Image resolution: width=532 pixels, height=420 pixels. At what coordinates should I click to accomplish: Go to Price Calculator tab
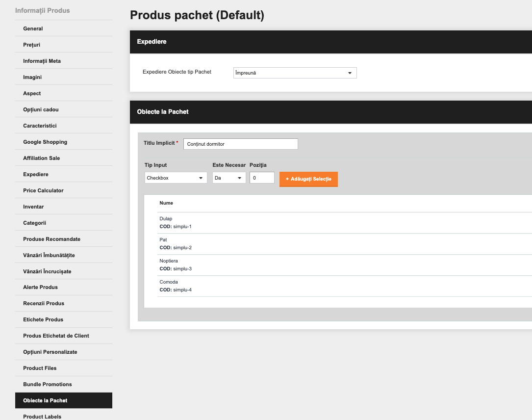click(64, 190)
